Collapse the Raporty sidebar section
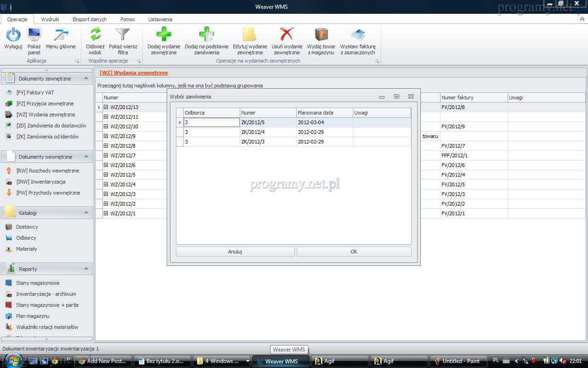 (x=86, y=269)
